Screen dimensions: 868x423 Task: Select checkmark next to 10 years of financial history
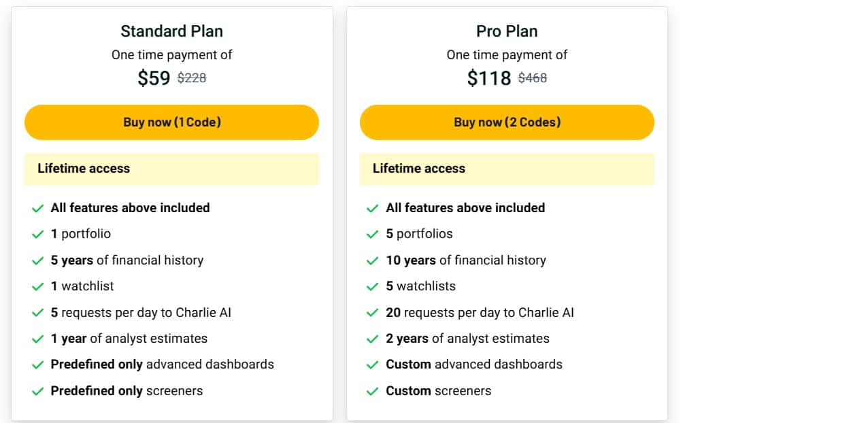(373, 260)
